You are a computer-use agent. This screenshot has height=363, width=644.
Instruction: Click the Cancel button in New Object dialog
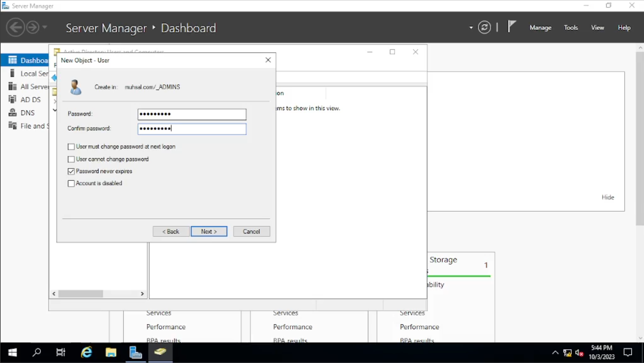[x=252, y=232]
